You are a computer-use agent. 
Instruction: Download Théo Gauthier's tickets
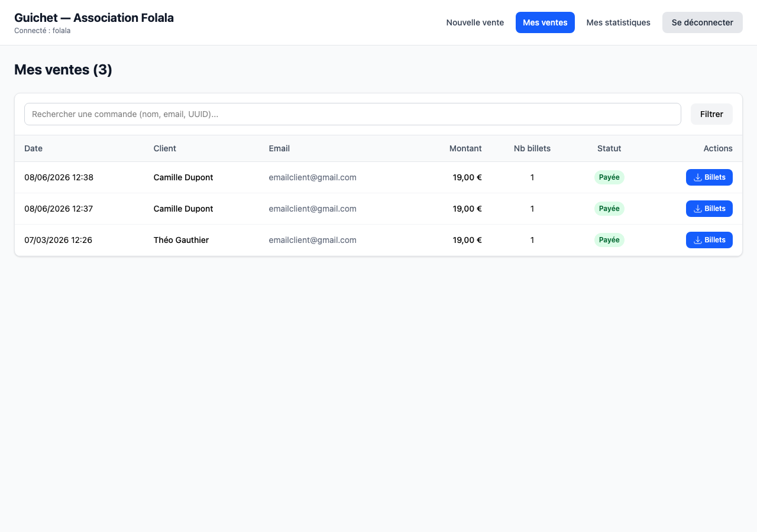(709, 240)
